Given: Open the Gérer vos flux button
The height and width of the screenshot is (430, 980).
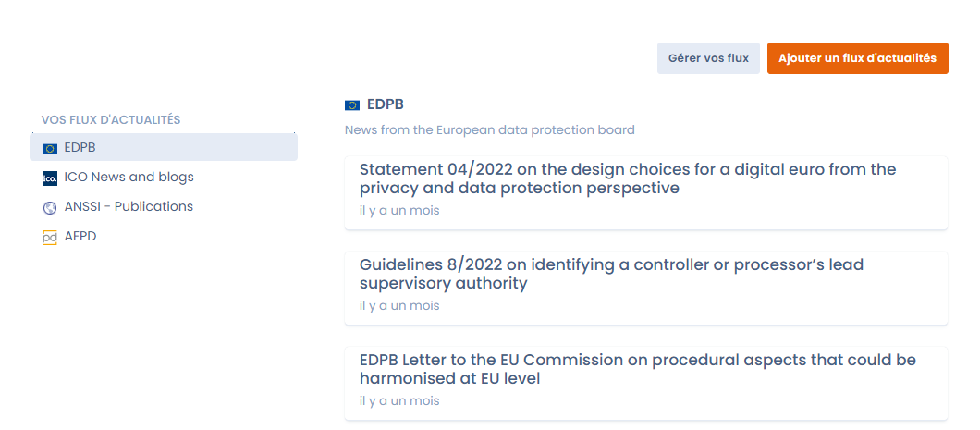Looking at the screenshot, I should (708, 58).
